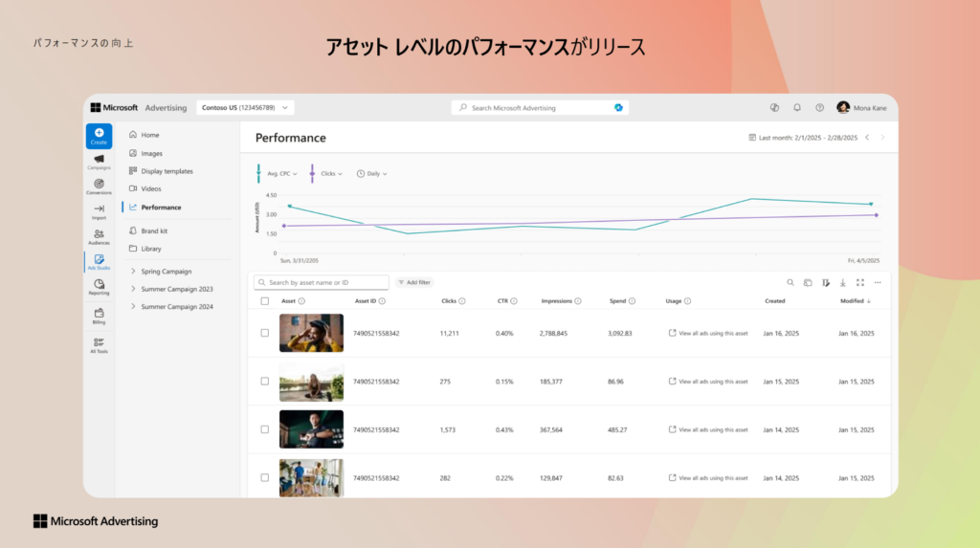
Task: Expand table to full screen icon
Action: (860, 282)
